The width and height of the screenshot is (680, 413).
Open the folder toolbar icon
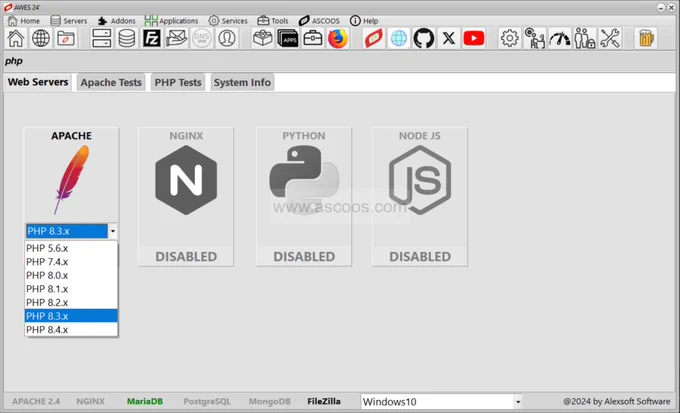click(66, 38)
